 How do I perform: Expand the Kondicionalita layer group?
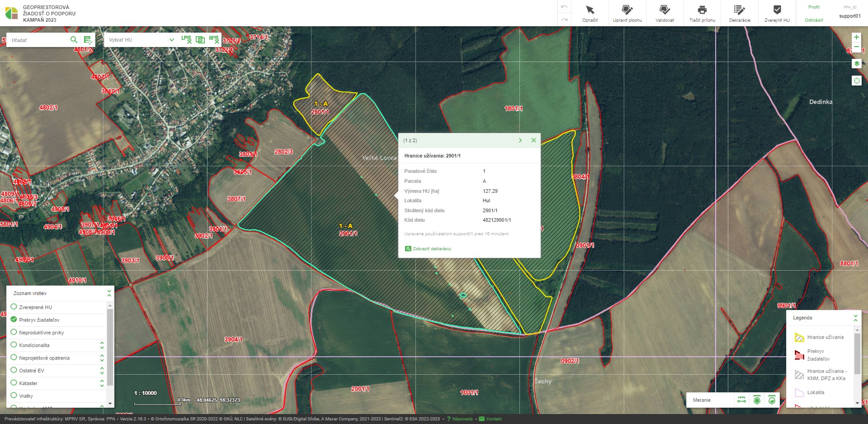coord(102,345)
